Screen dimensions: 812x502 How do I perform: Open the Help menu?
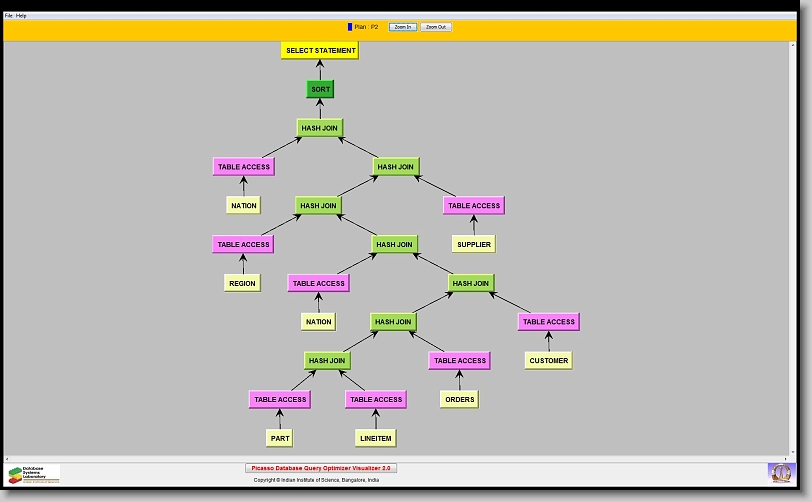[x=22, y=16]
